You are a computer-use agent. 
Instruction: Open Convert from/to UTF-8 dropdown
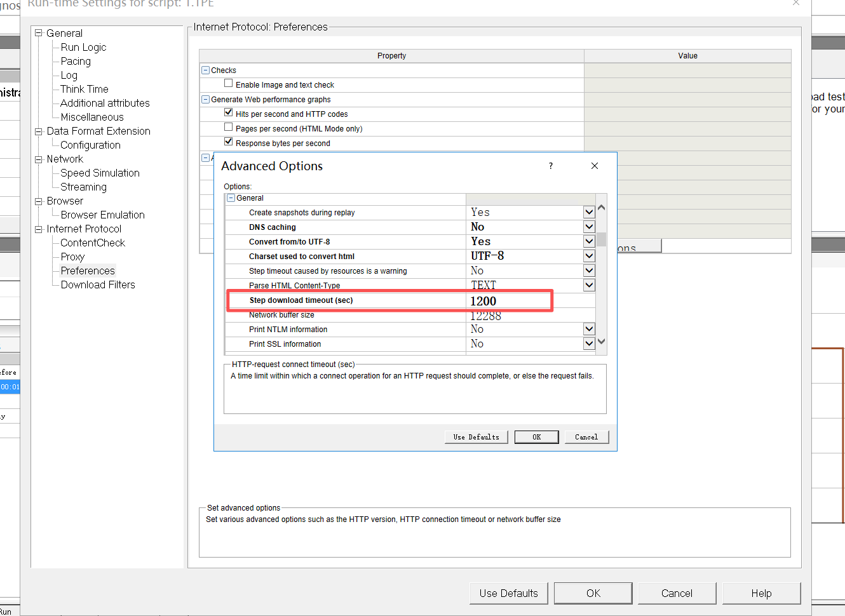[x=589, y=241]
